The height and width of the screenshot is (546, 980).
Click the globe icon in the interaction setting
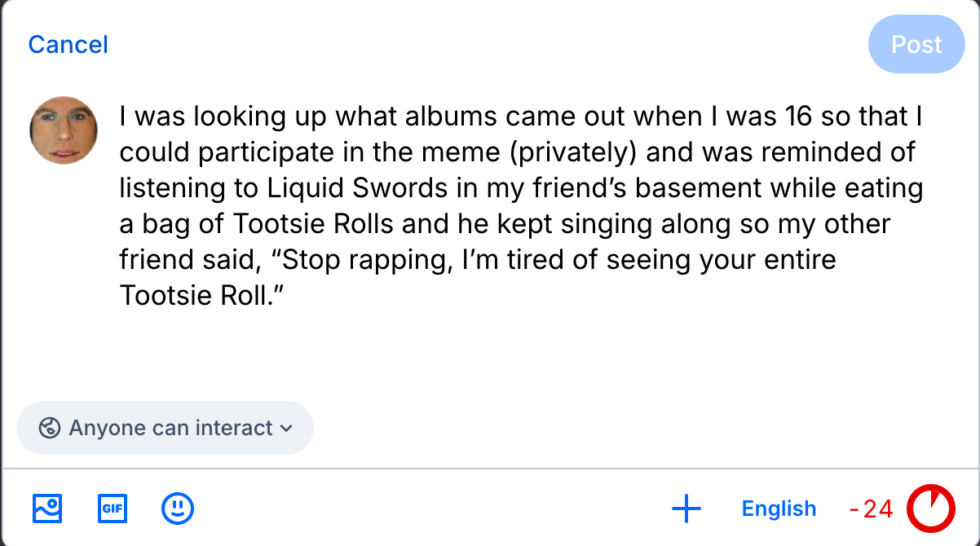50,428
